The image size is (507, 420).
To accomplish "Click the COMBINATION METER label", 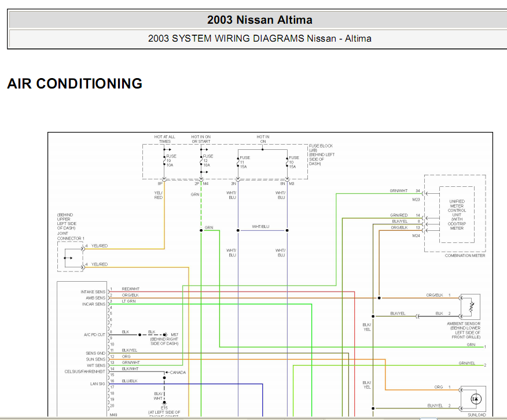I will click(x=465, y=256).
